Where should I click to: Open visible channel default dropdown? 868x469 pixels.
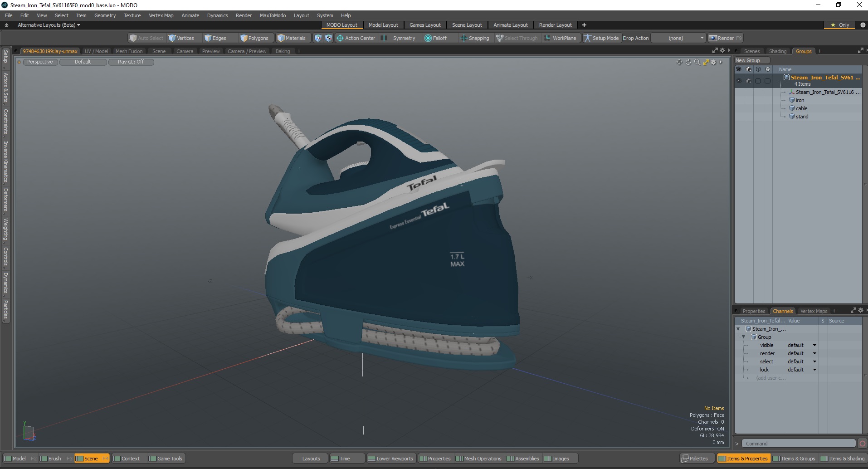point(802,345)
